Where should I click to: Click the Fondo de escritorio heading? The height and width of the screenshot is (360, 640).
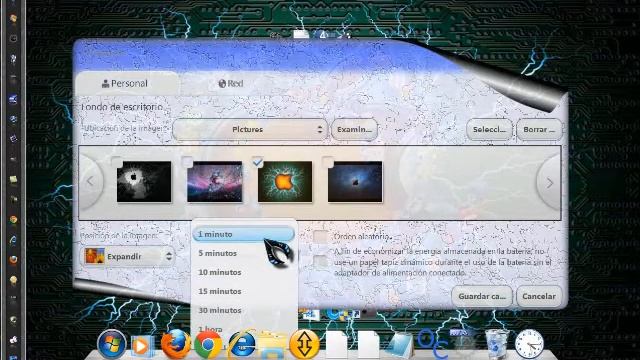click(x=122, y=107)
